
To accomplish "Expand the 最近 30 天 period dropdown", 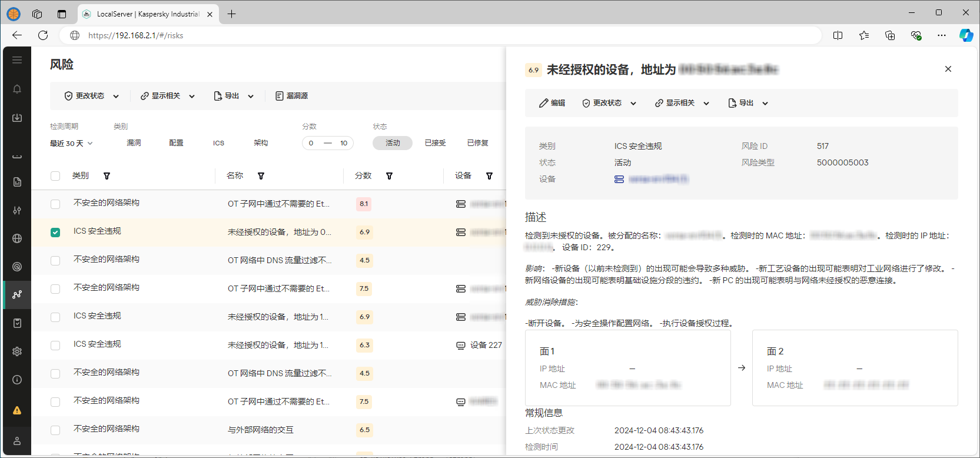I will (71, 143).
